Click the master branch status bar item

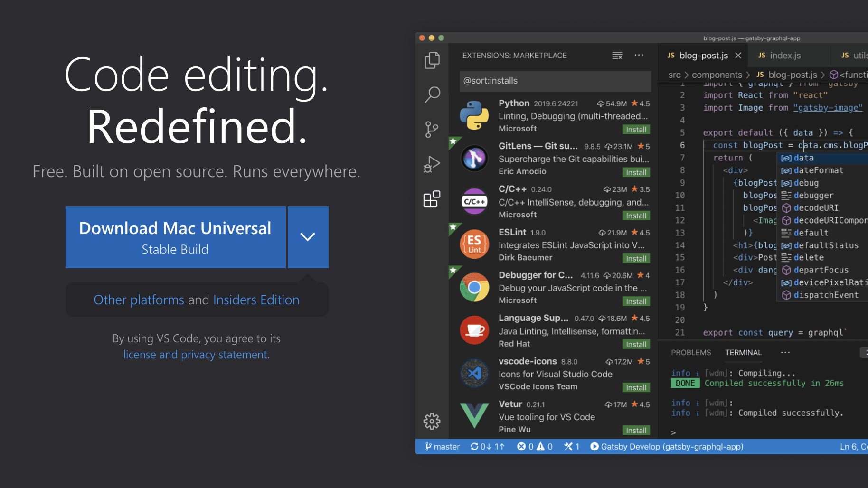443,447
